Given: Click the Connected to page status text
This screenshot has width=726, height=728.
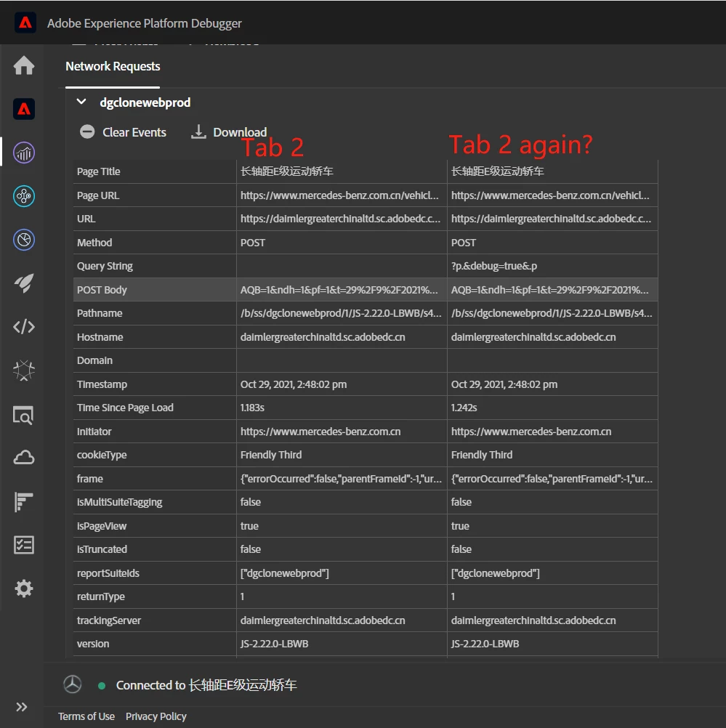Looking at the screenshot, I should click(206, 685).
